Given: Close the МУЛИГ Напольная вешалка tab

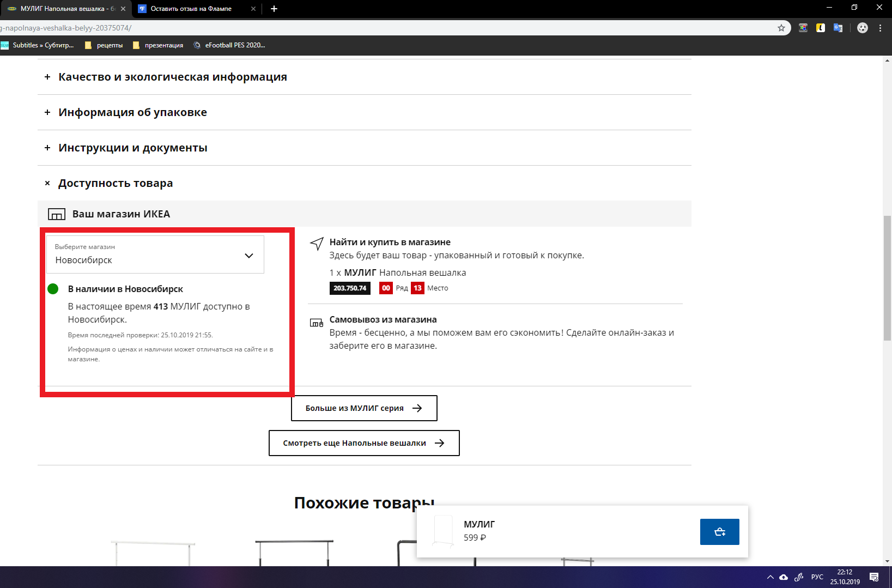Looking at the screenshot, I should 123,9.
